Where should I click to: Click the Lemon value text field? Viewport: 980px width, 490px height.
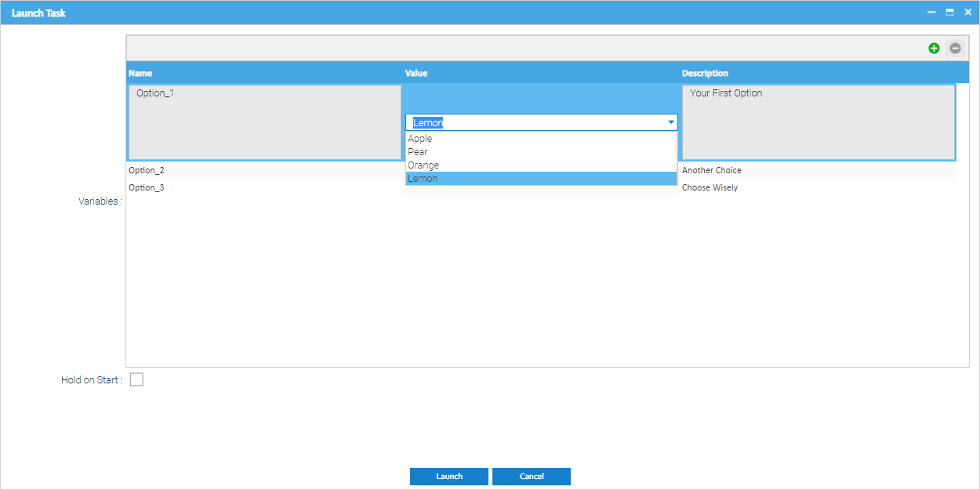point(533,122)
